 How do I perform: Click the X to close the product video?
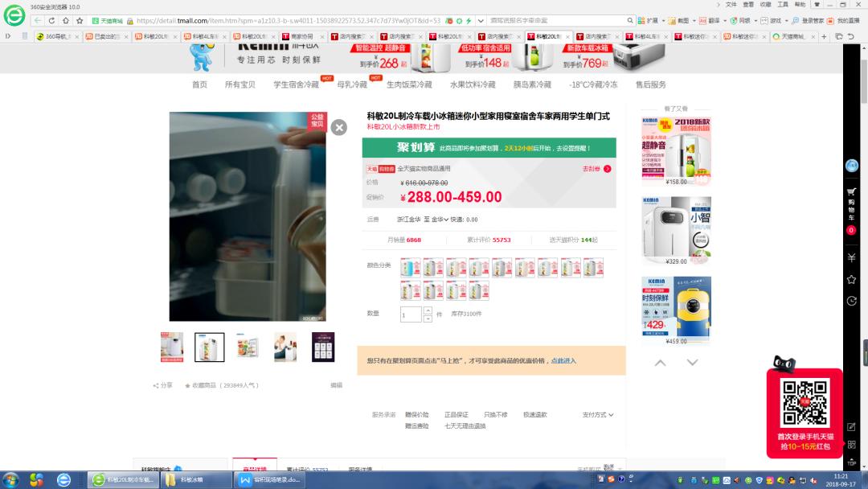click(x=339, y=127)
